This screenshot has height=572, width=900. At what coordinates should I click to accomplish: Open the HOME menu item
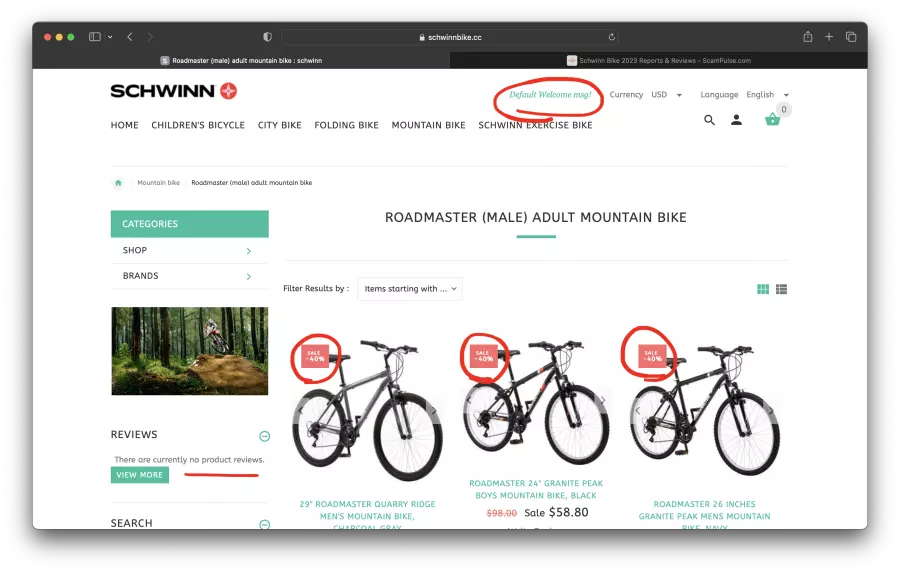pyautogui.click(x=125, y=125)
